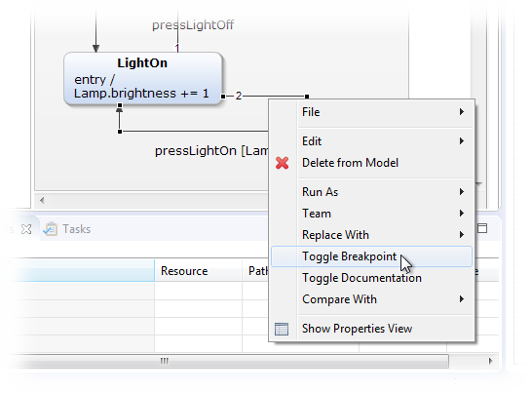532x393 pixels.
Task: Open the Run As submenu
Action: 371,192
